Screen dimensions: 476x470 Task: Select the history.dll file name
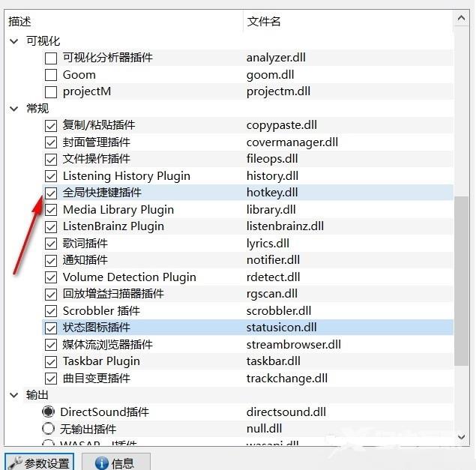click(x=272, y=176)
